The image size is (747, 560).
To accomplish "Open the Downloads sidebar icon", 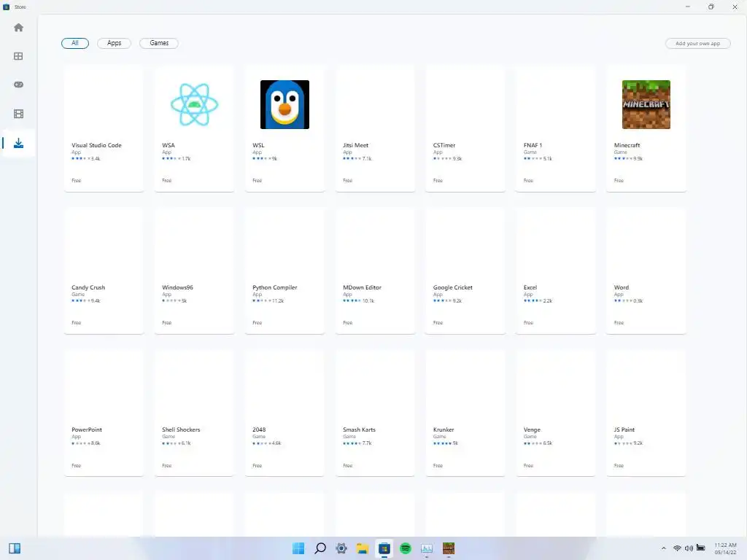I will pos(18,143).
